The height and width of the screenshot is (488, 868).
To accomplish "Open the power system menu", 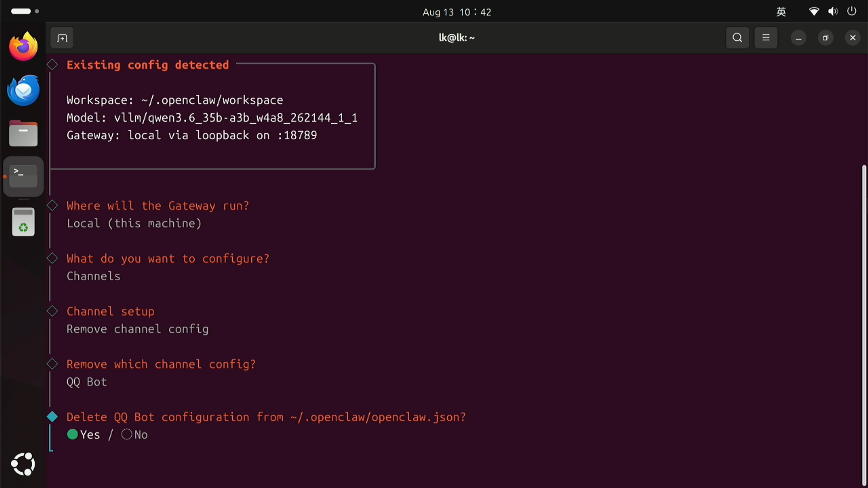I will pyautogui.click(x=851, y=12).
